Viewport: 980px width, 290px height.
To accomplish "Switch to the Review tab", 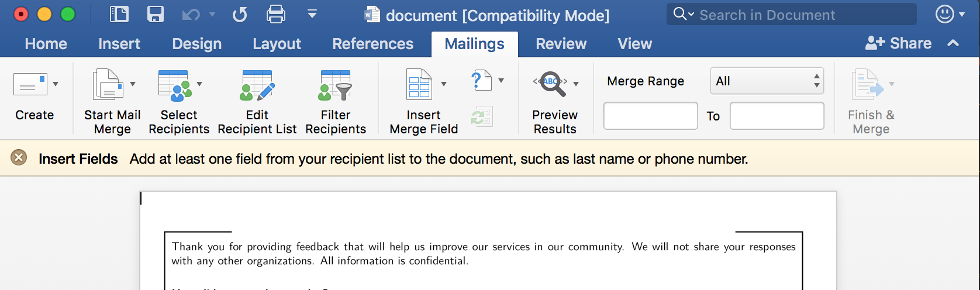I will pos(561,44).
